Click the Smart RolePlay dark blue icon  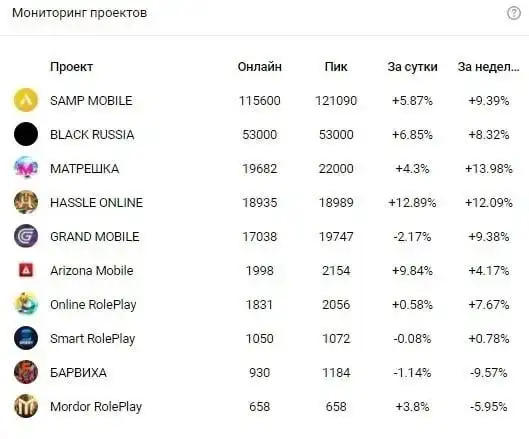click(26, 338)
